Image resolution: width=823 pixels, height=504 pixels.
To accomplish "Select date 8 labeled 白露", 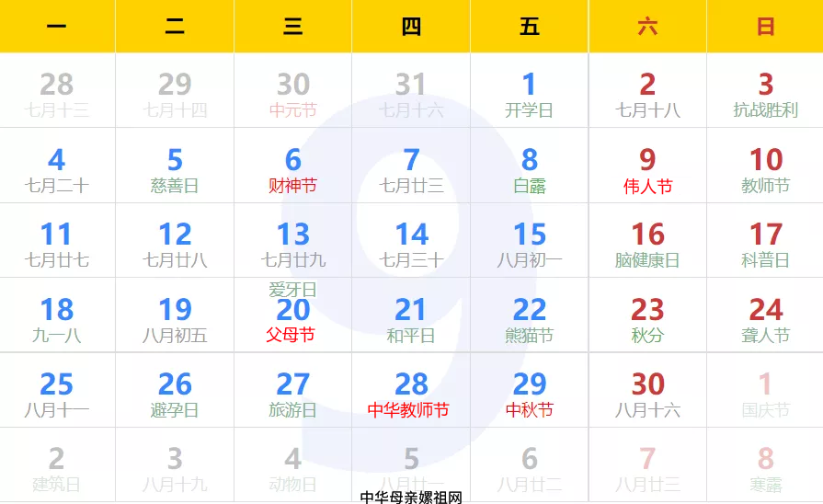I will tap(530, 166).
